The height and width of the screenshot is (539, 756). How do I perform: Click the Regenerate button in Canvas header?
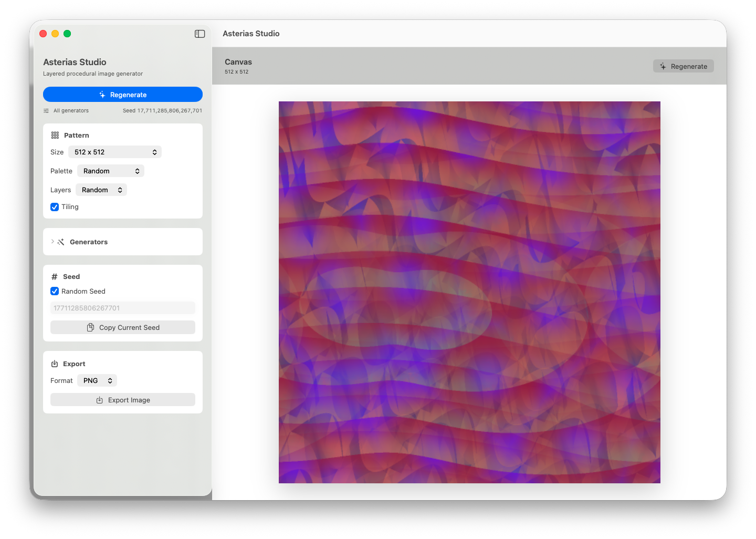pyautogui.click(x=684, y=66)
